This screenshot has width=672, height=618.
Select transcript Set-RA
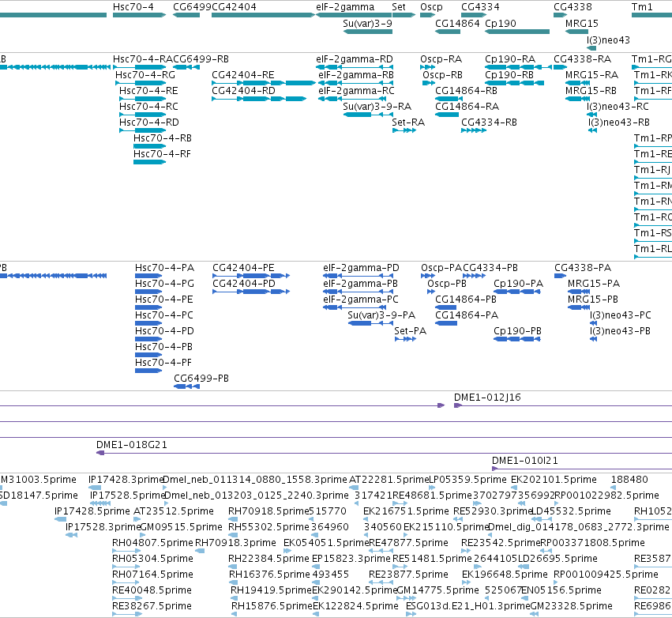[x=404, y=130]
